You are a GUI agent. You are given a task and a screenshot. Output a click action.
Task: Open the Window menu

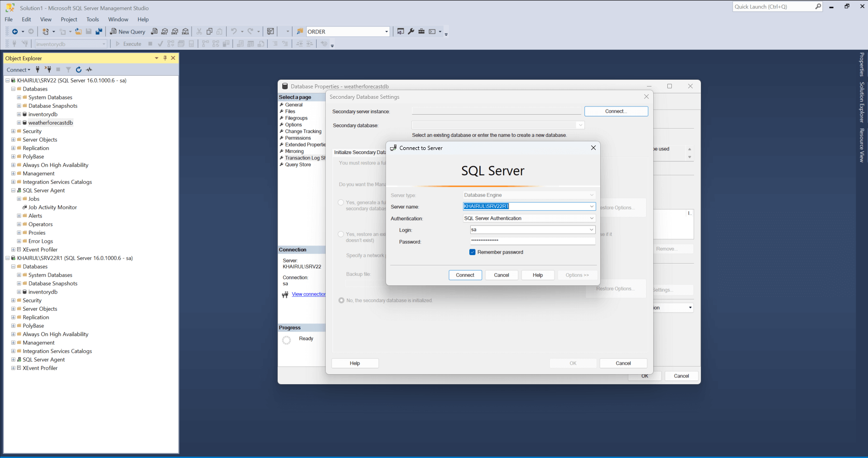click(x=118, y=19)
